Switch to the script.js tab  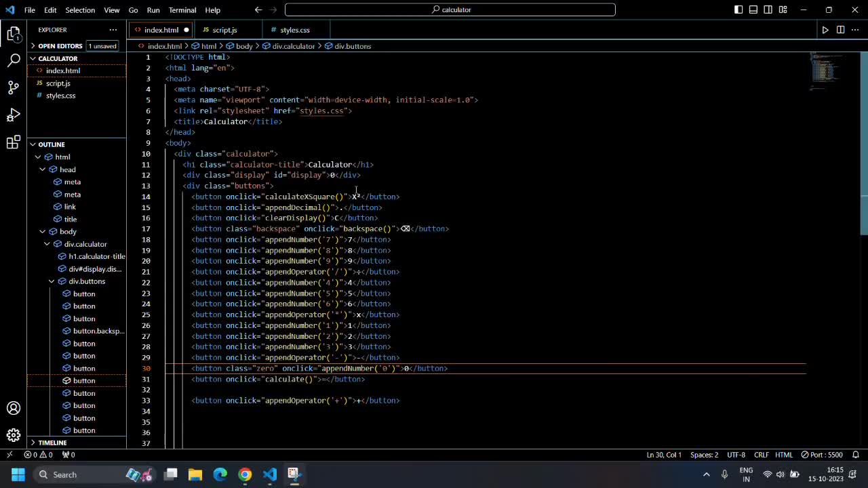[x=224, y=30]
